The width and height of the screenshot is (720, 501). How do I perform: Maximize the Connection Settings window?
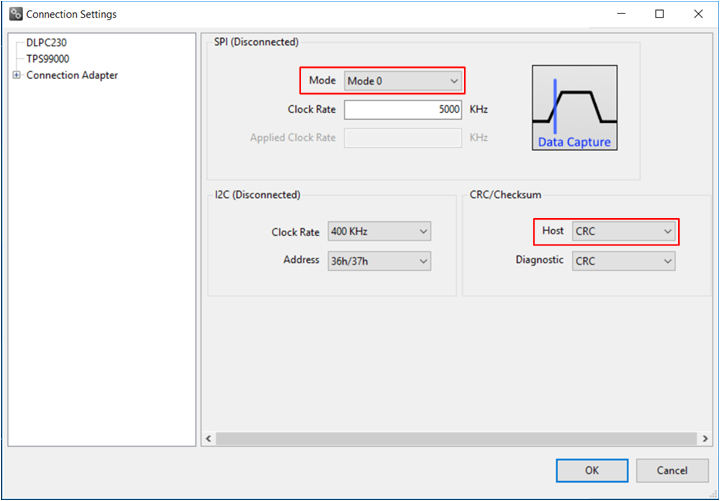[x=659, y=14]
